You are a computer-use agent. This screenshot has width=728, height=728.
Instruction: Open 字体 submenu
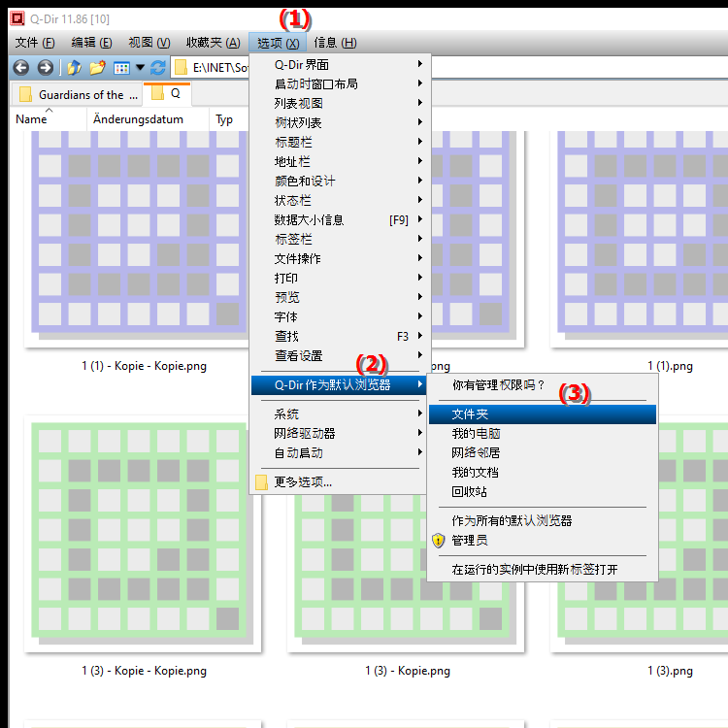(341, 316)
